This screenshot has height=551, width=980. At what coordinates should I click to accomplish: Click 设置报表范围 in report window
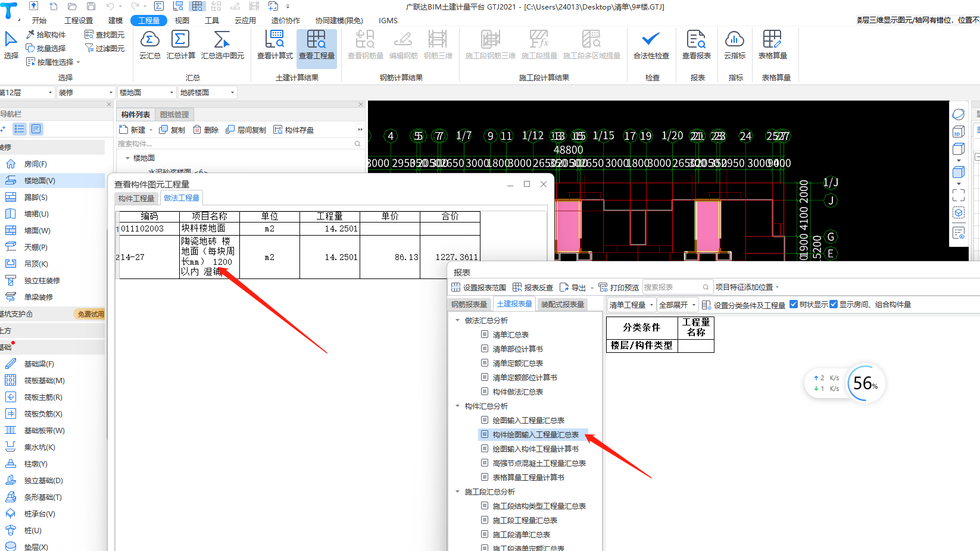[479, 287]
